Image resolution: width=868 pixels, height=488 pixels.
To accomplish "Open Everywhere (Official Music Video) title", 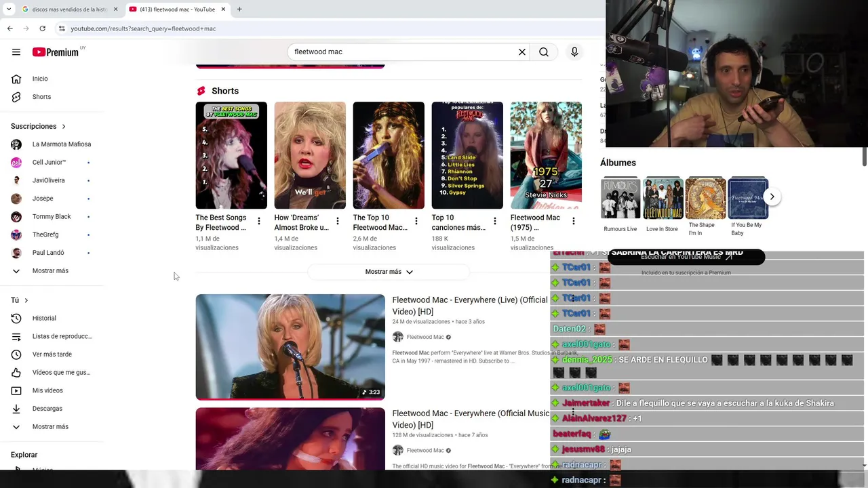I will (x=471, y=419).
